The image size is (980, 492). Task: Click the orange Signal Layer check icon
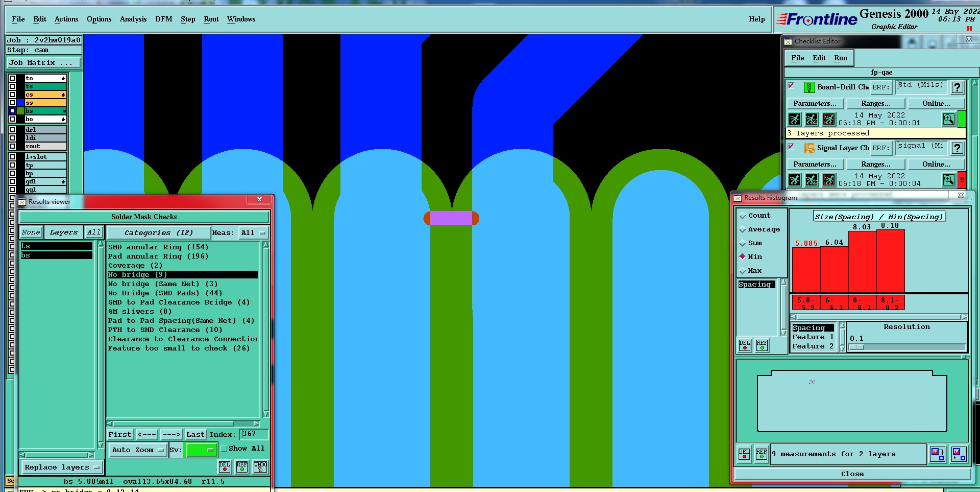[x=810, y=148]
